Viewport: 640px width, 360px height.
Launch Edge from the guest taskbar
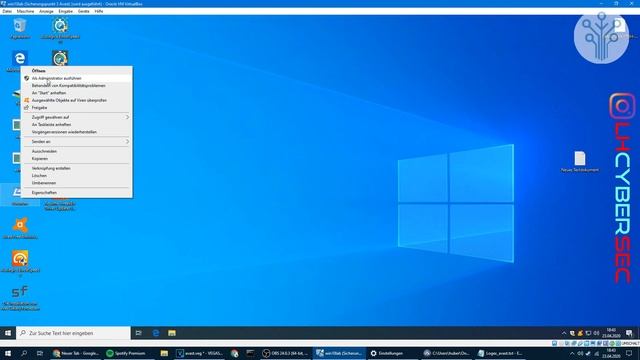click(x=156, y=333)
